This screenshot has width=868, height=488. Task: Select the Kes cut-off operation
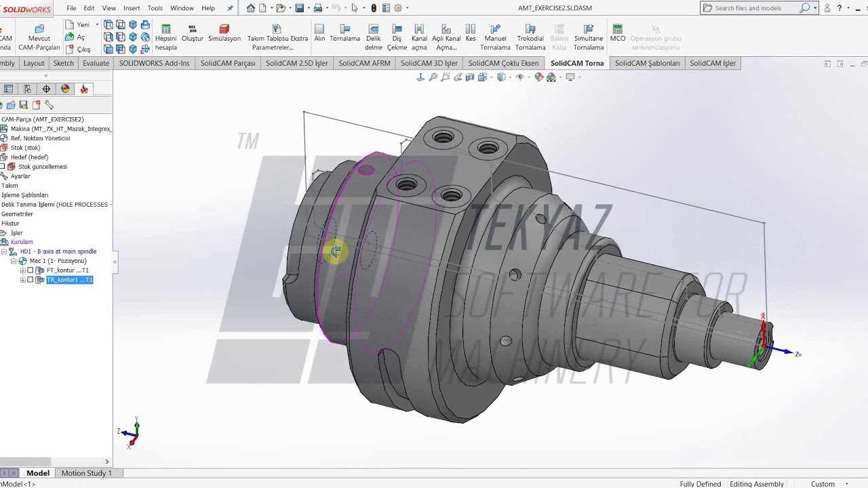471,34
